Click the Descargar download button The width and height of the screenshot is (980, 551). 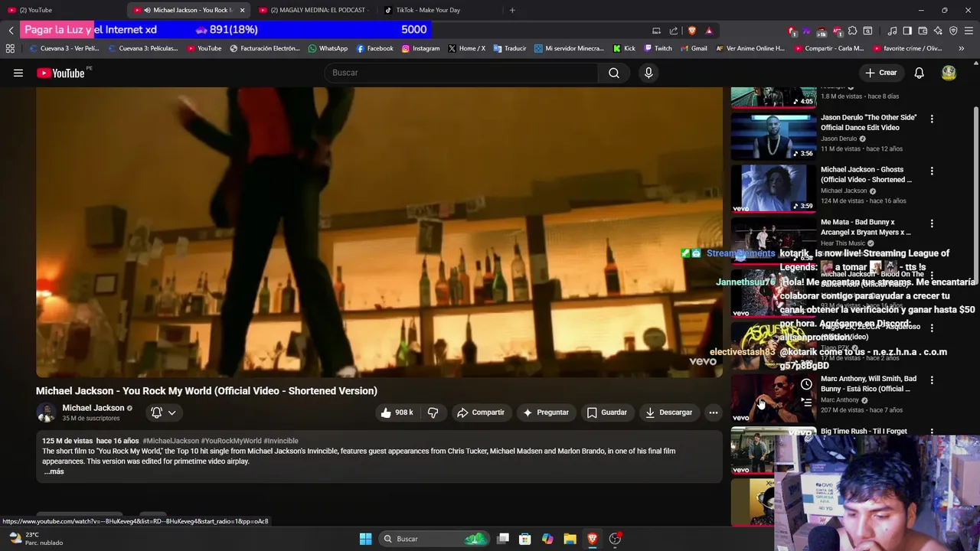(668, 412)
